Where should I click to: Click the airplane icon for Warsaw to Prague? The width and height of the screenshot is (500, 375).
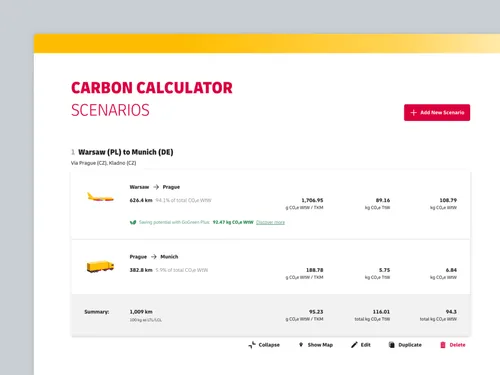100,197
